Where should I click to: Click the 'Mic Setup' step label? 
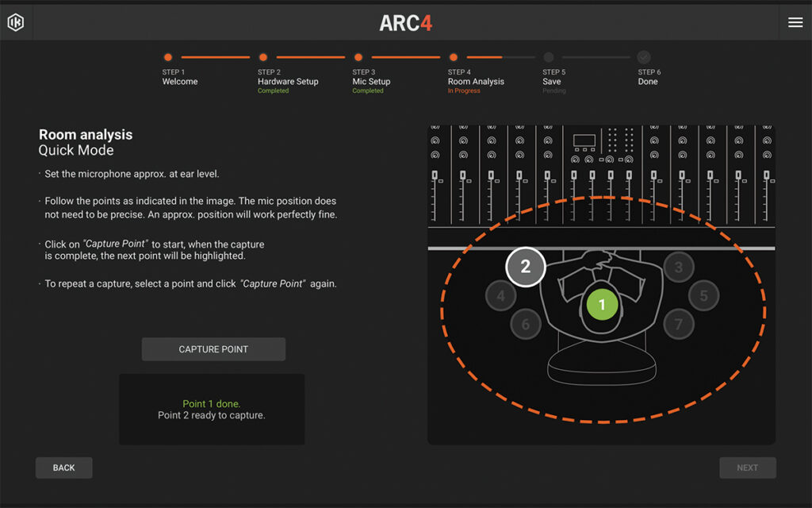pos(371,82)
